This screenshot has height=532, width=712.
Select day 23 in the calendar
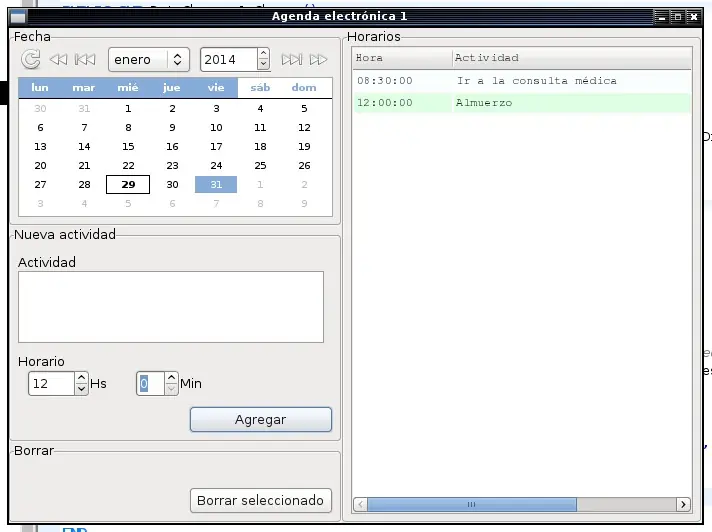tap(172, 165)
